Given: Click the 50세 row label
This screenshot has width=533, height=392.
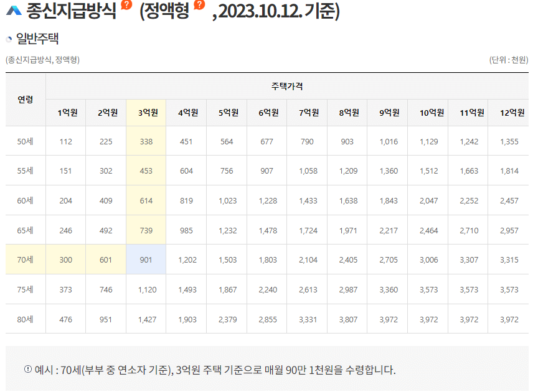Looking at the screenshot, I should coord(26,141).
